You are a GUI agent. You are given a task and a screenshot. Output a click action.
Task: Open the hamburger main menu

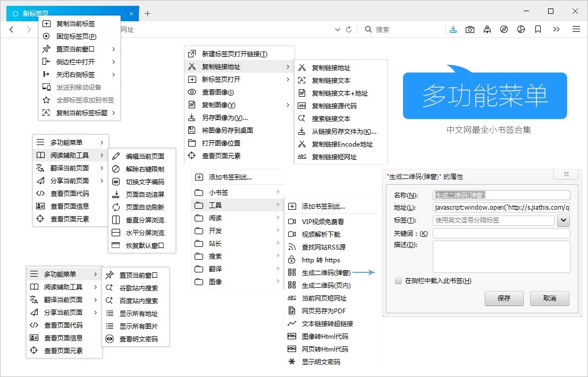[576, 30]
